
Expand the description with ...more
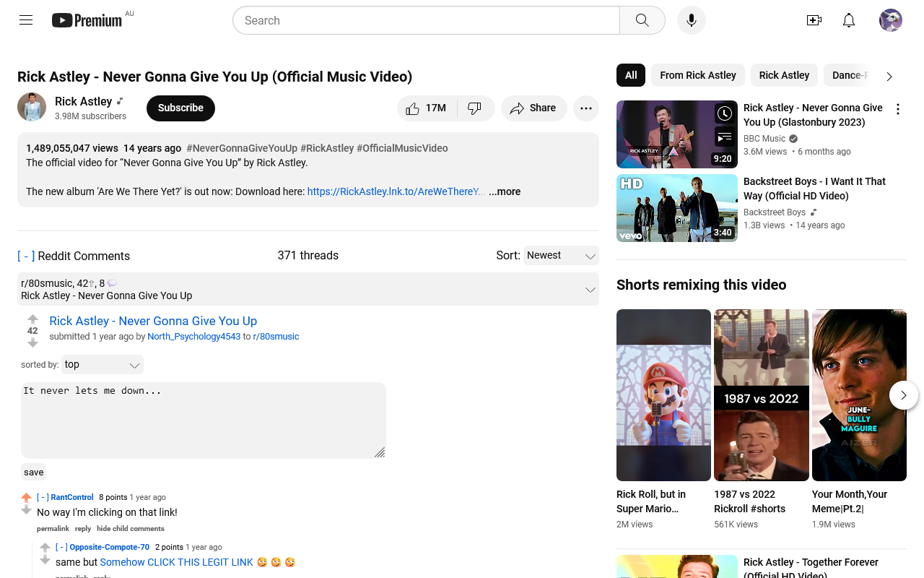tap(505, 191)
